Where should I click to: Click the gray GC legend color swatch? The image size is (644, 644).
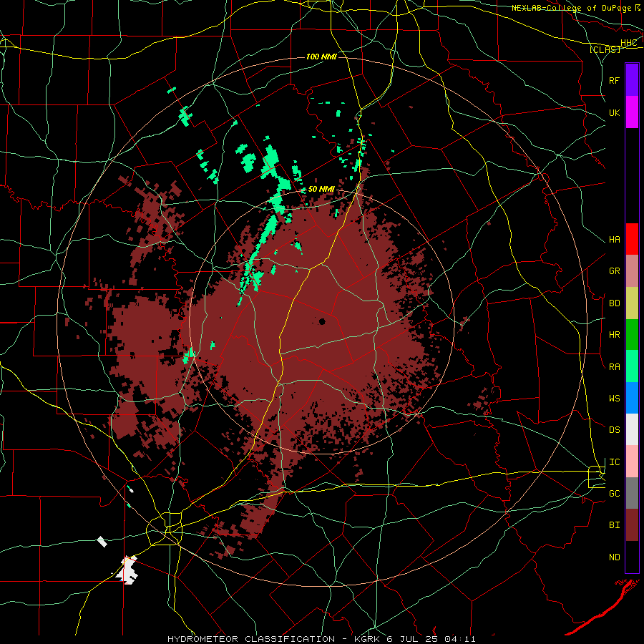632,493
